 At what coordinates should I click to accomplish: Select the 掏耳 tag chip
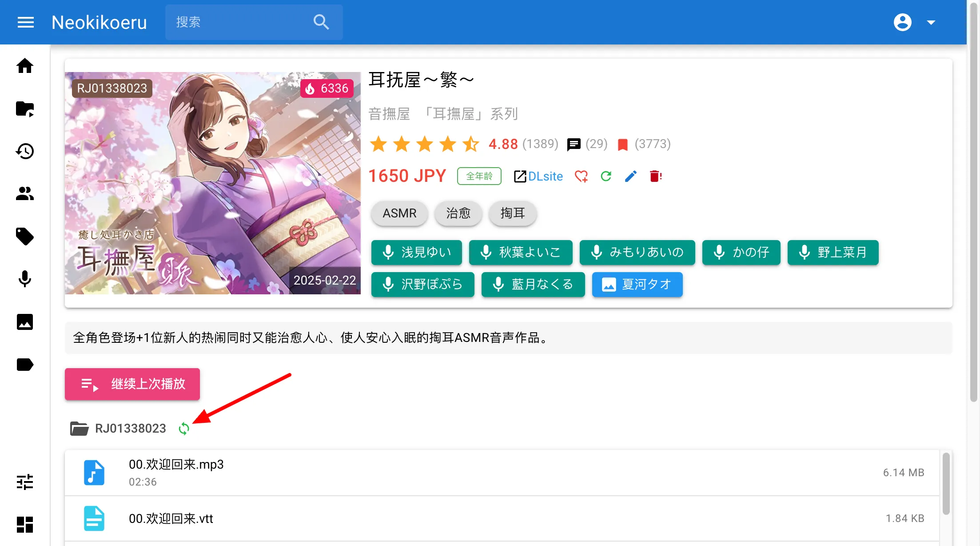[x=513, y=213]
